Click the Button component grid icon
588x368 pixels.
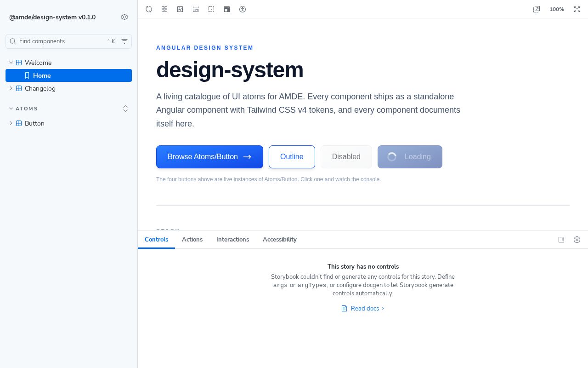click(x=19, y=123)
